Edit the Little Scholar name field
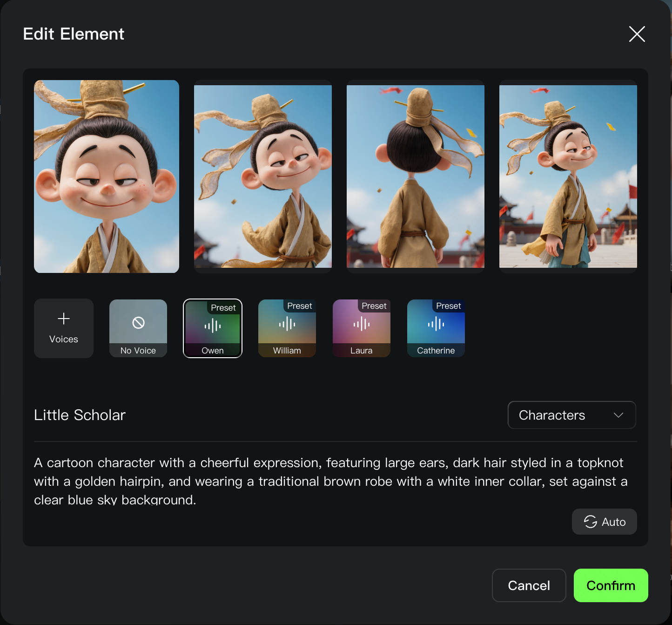The image size is (672, 625). pyautogui.click(x=80, y=415)
